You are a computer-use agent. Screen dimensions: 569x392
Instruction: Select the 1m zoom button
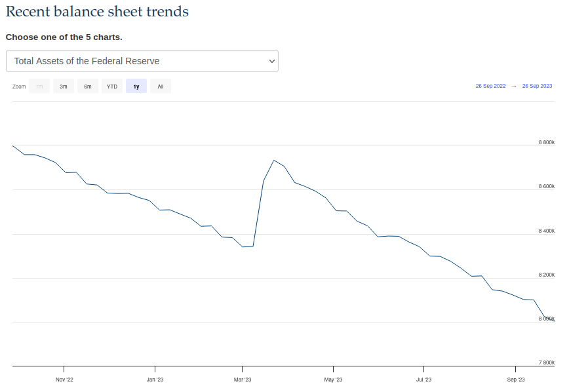tap(39, 87)
